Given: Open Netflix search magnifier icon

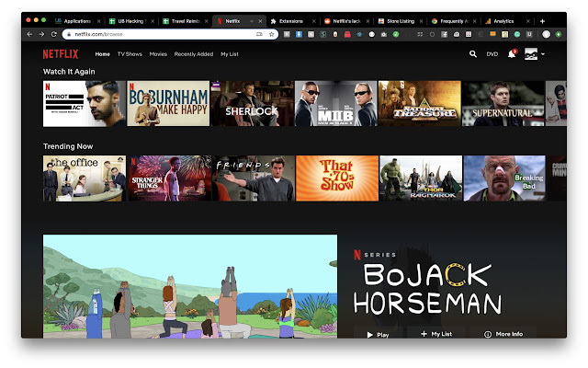Looking at the screenshot, I should 473,54.
